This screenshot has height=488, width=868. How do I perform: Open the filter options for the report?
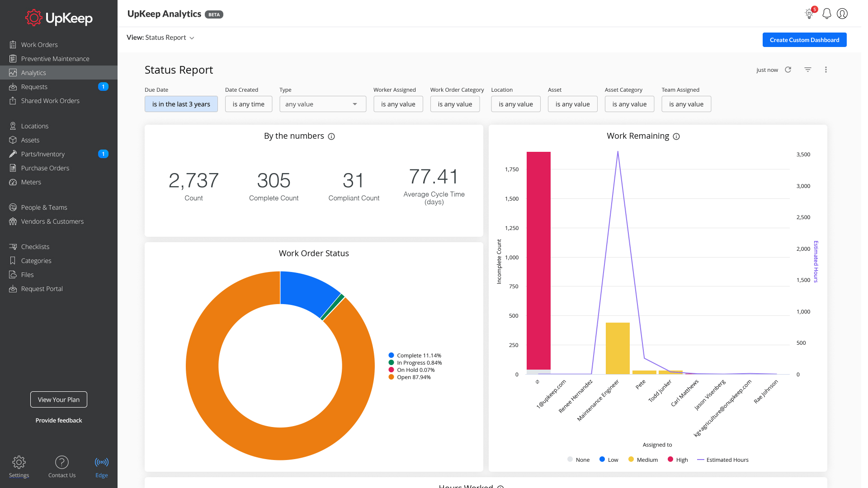pos(808,70)
